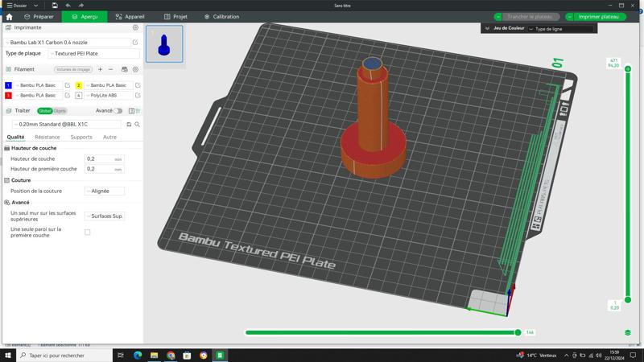
Task: Toggle the Avancé advanced mode switch
Action: (x=118, y=111)
